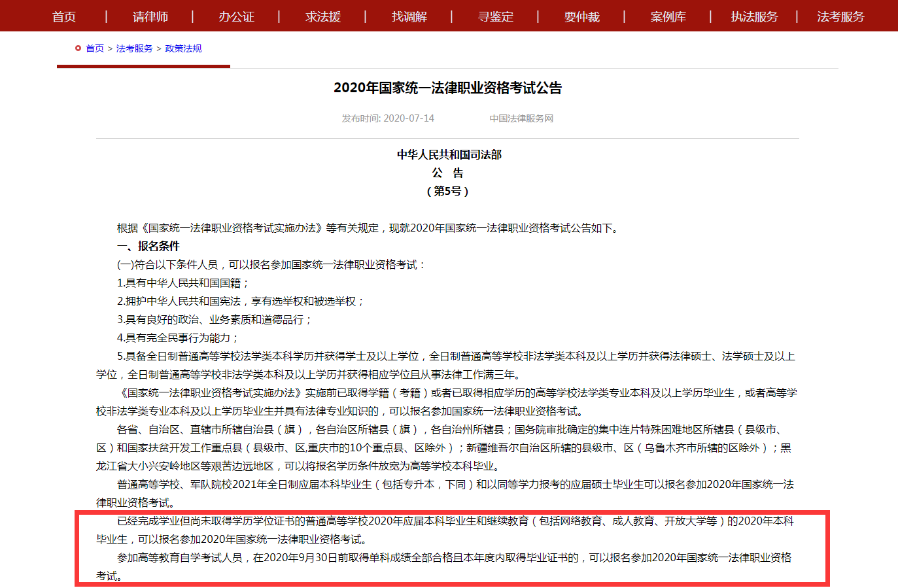Screen dimensions: 898x588
Task: Click 找调解 in the red navigation bar
Action: coord(409,16)
